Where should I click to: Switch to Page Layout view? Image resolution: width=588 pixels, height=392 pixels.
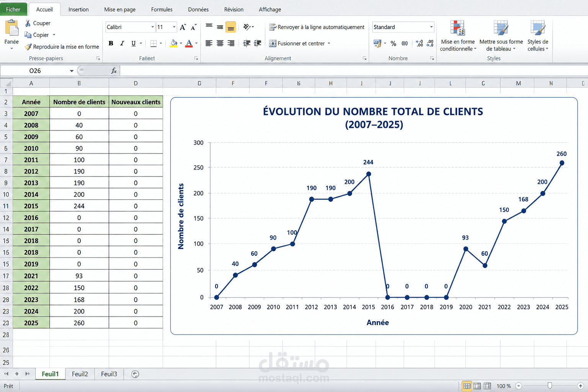coord(477,386)
